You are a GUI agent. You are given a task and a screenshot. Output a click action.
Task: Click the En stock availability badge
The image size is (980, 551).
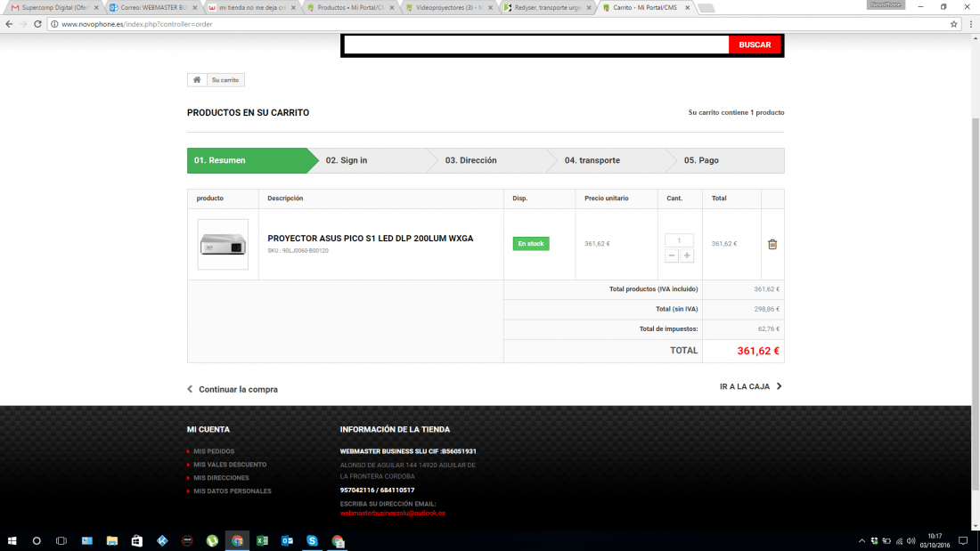tap(531, 244)
